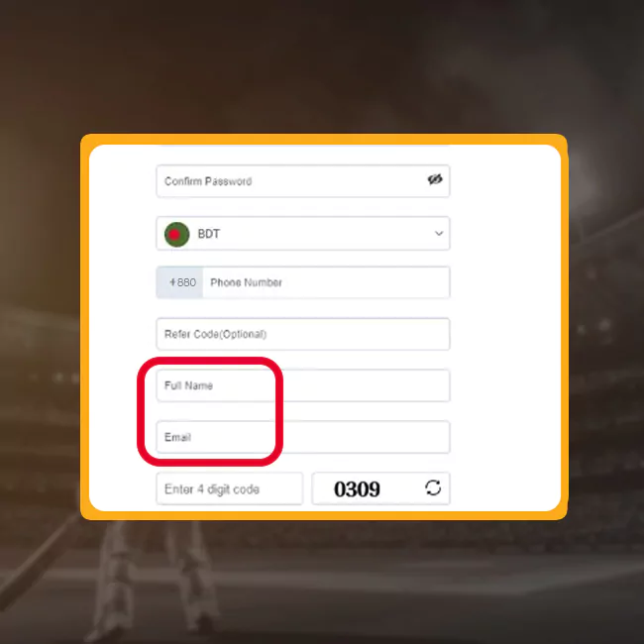Click the Bangladesh flag icon
The width and height of the screenshot is (644, 644).
click(176, 234)
